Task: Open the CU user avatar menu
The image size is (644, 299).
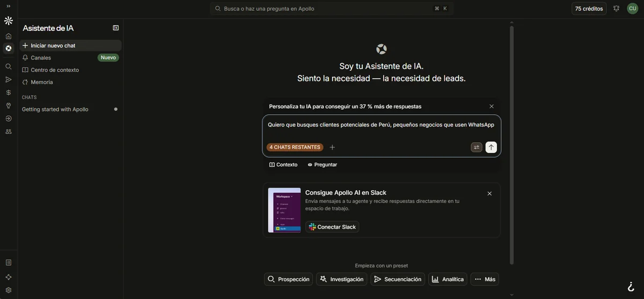Action: pyautogui.click(x=633, y=9)
